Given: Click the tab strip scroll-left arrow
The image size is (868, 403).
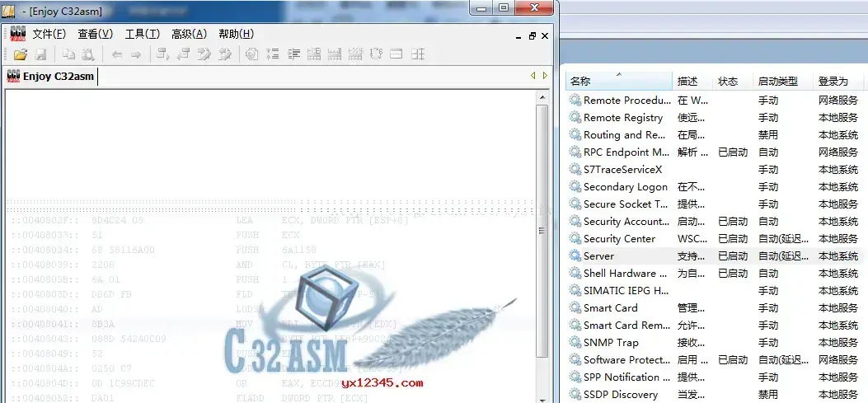Looking at the screenshot, I should pos(533,76).
